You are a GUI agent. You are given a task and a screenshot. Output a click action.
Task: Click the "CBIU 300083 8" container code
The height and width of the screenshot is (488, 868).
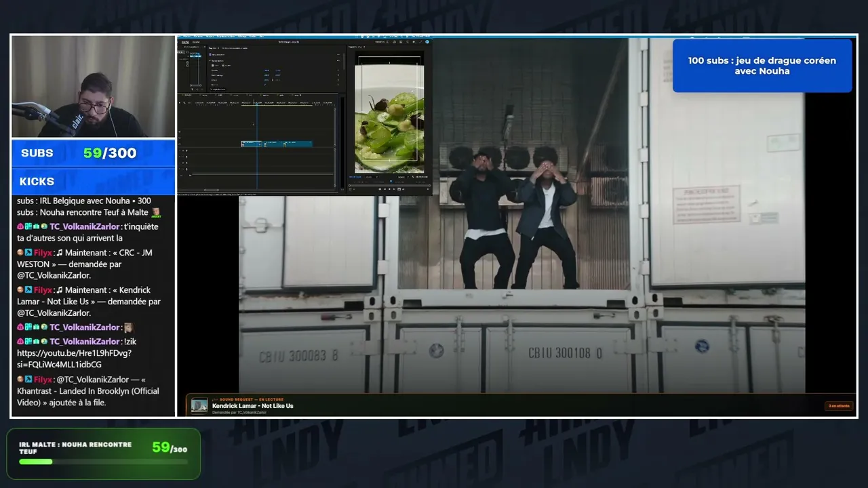(x=300, y=354)
